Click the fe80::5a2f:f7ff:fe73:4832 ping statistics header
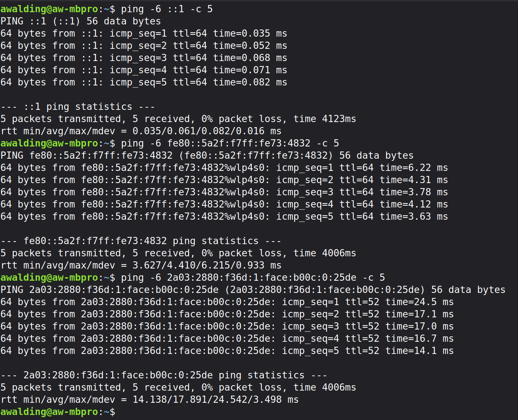Viewport: 518px width, 420px height. pos(141,241)
